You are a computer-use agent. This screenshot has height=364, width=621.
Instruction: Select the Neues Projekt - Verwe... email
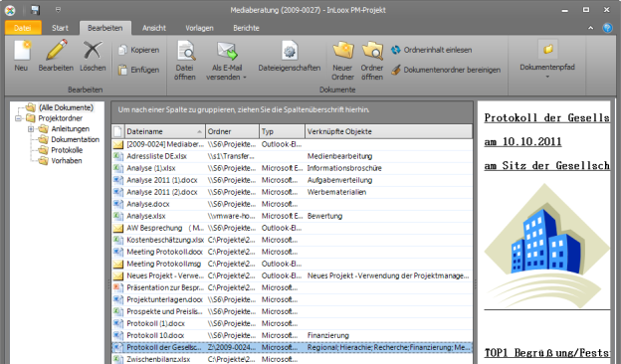pos(293,275)
